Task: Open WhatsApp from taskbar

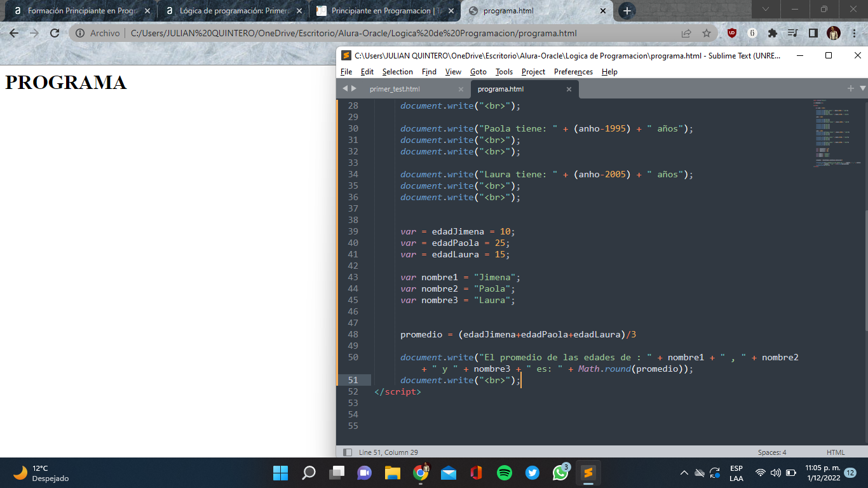Action: pos(560,473)
